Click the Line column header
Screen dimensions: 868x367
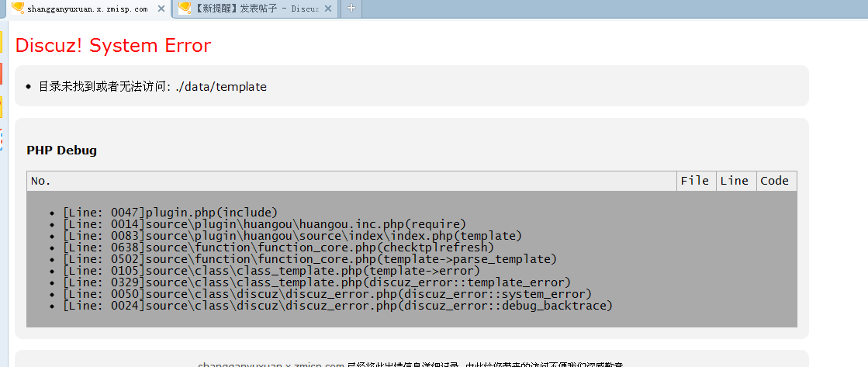[x=735, y=181]
